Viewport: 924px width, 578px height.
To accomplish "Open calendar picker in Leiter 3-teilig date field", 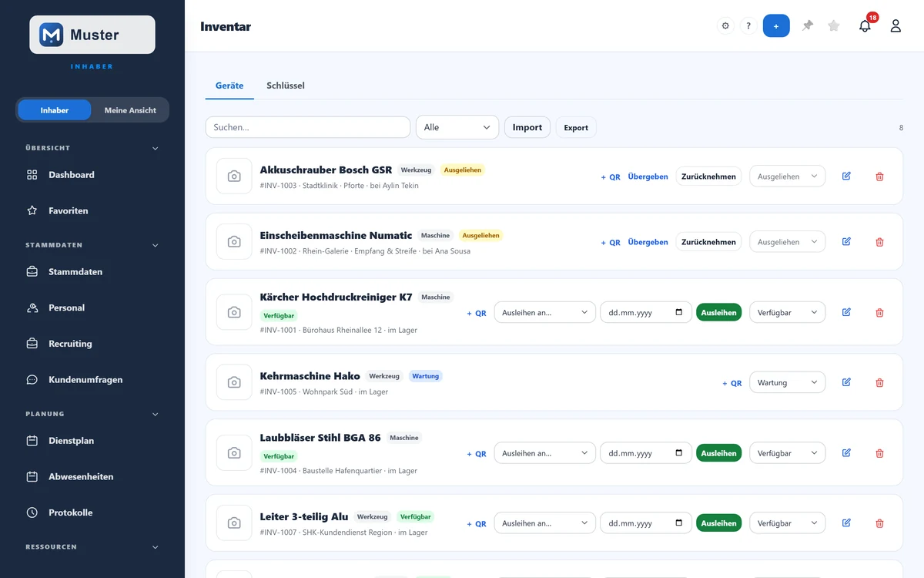I will 678,523.
